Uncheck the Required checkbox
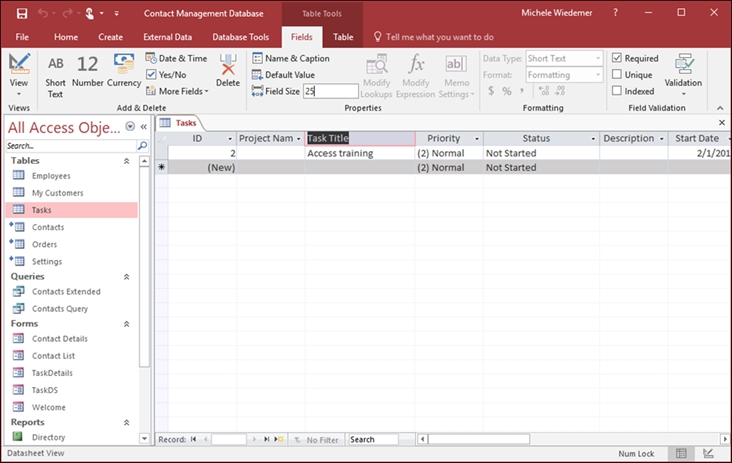This screenshot has height=463, width=732. (617, 58)
